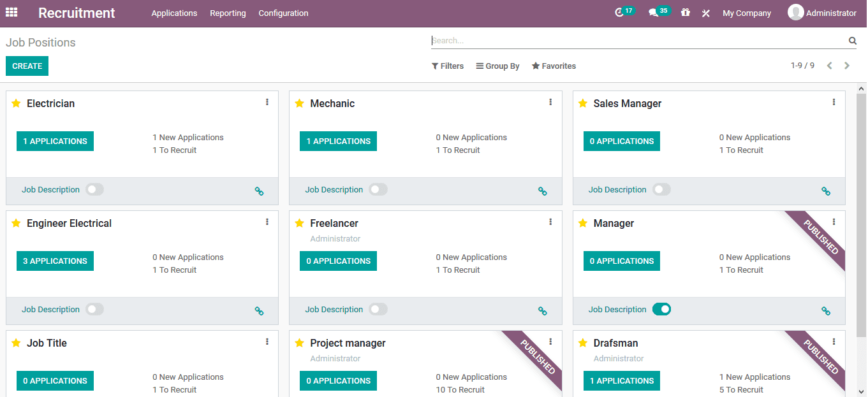The width and height of the screenshot is (868, 397).
Task: Go to previous page arrow
Action: pyautogui.click(x=829, y=66)
